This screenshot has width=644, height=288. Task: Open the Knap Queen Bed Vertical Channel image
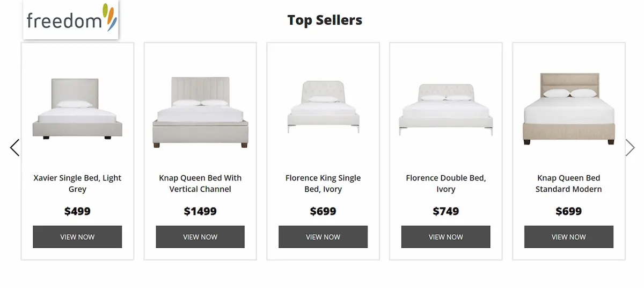(x=200, y=112)
